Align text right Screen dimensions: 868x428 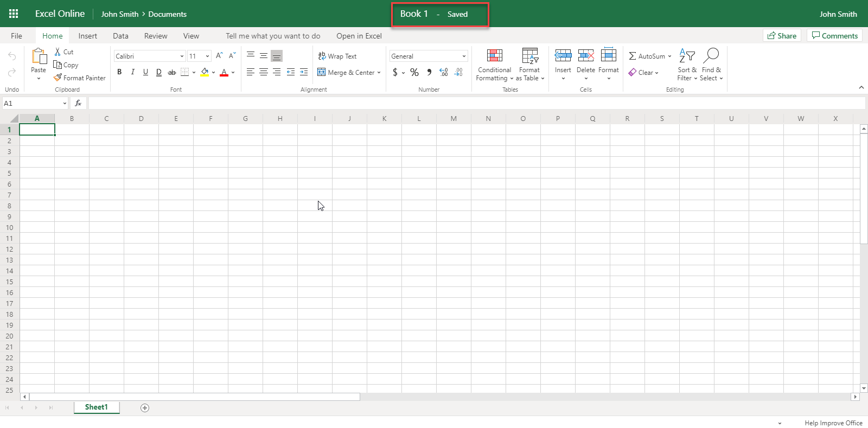pos(277,72)
